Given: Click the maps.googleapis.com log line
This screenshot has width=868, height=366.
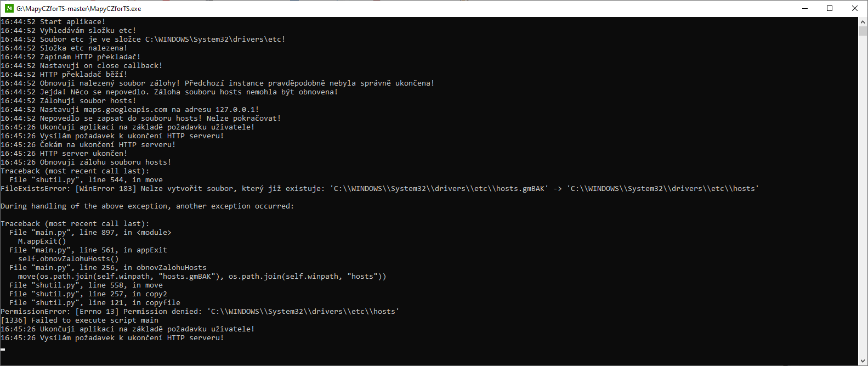Looking at the screenshot, I should 130,110.
